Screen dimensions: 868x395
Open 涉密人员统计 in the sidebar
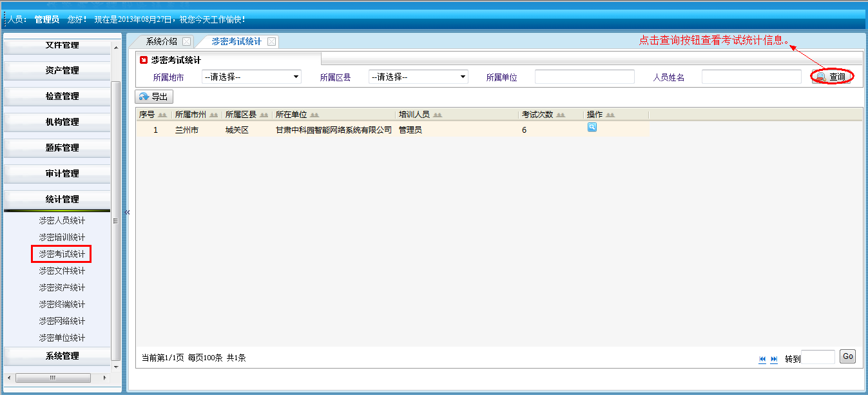pos(62,220)
